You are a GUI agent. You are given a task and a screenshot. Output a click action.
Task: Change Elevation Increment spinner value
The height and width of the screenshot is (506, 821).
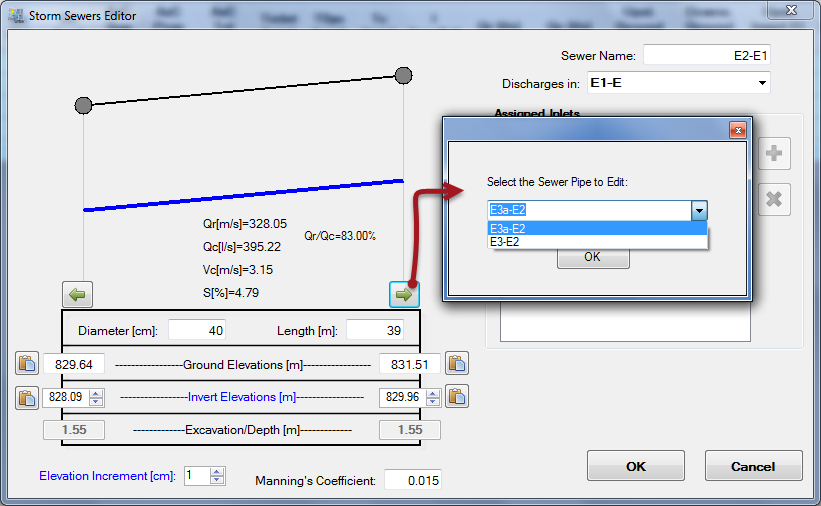(217, 476)
